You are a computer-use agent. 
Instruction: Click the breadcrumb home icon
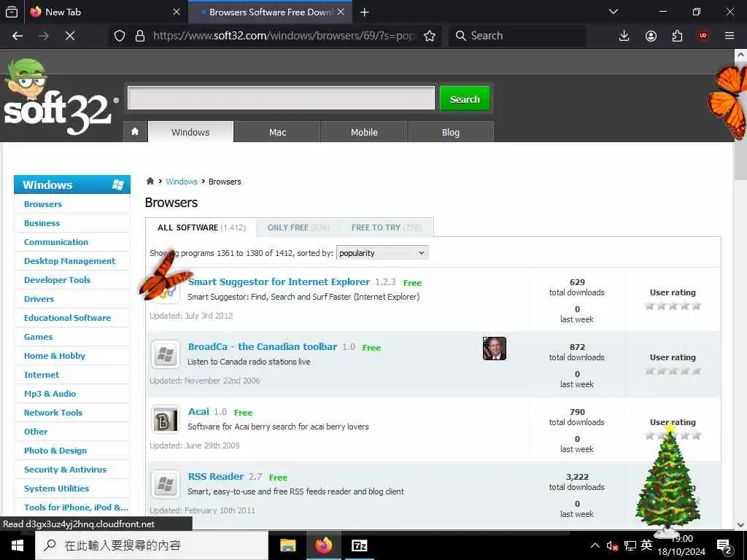coord(150,181)
